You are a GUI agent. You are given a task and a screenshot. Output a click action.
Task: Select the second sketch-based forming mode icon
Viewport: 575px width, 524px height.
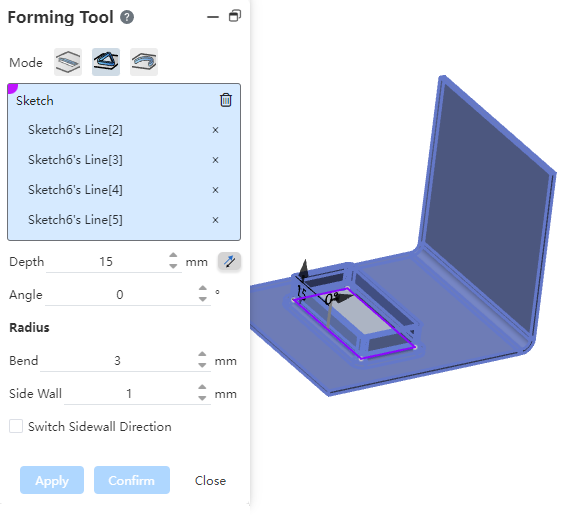106,62
